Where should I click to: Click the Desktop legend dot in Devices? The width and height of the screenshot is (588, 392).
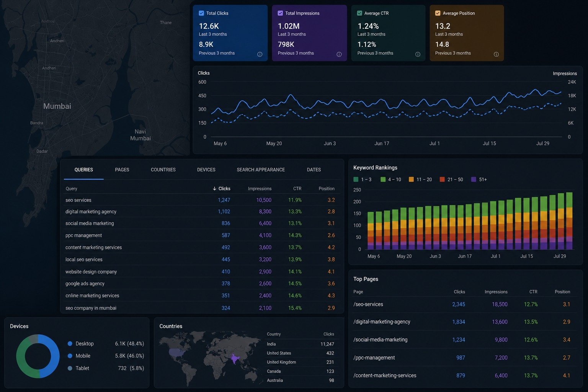[x=70, y=344]
